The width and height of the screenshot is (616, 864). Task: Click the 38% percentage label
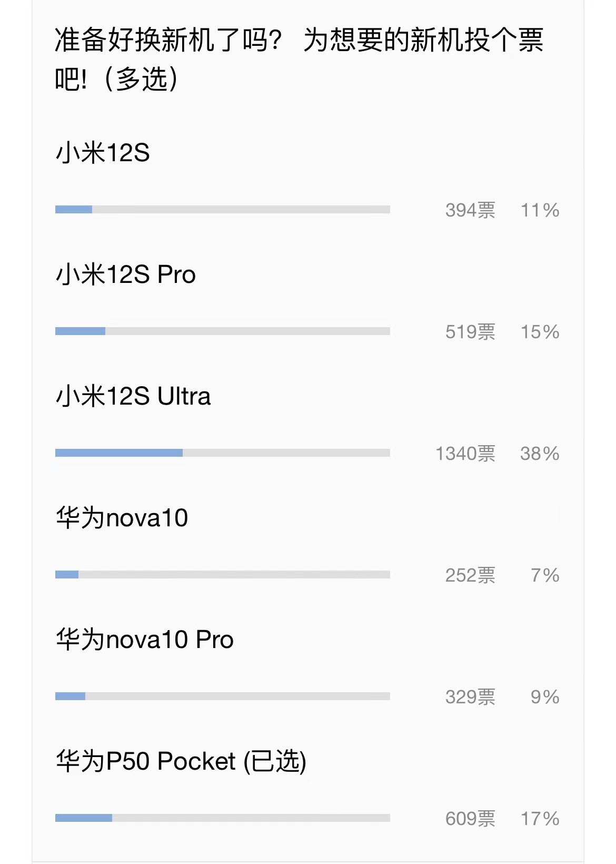point(540,454)
